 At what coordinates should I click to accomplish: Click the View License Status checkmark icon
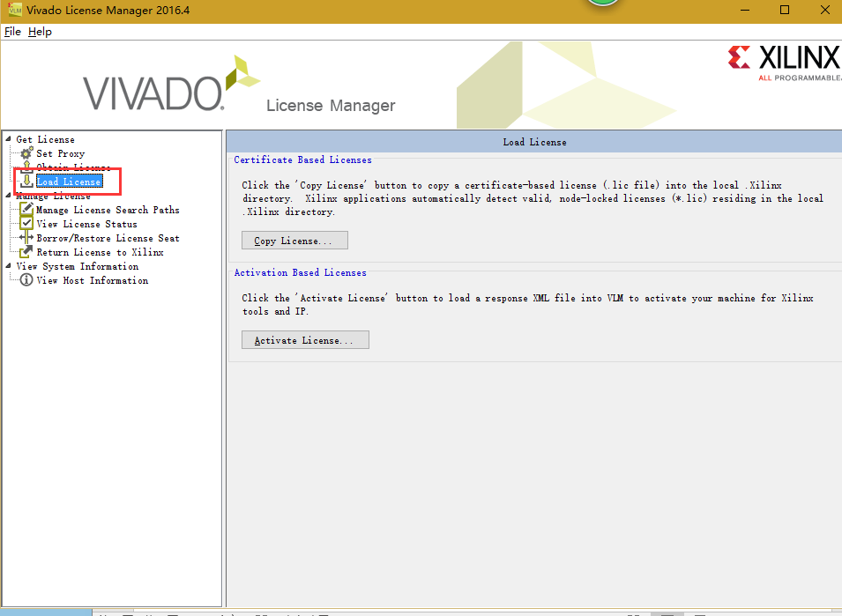pos(26,223)
